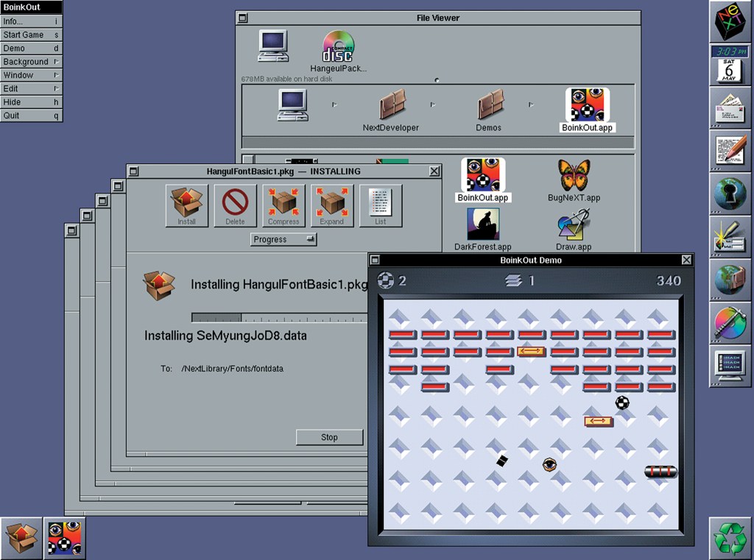This screenshot has width=754, height=560.
Task: Open the Mail dock icon
Action: (730, 107)
